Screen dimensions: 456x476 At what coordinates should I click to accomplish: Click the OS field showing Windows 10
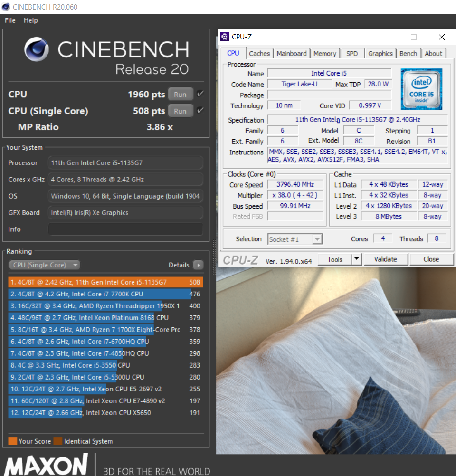tap(125, 196)
